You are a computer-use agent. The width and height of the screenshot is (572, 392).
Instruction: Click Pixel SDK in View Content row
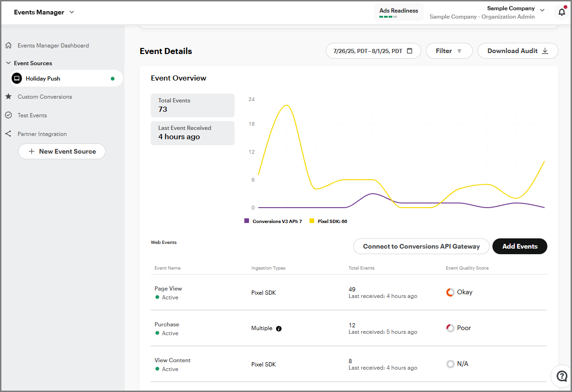263,365
